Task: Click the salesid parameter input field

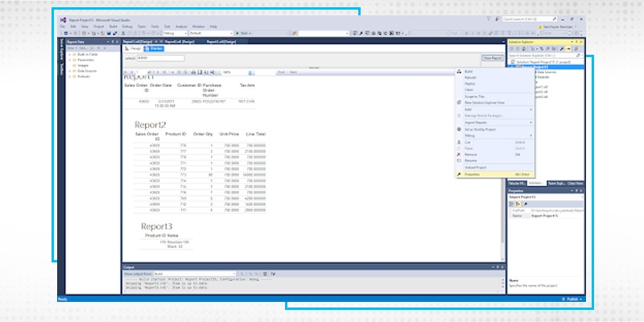Action: click(161, 58)
